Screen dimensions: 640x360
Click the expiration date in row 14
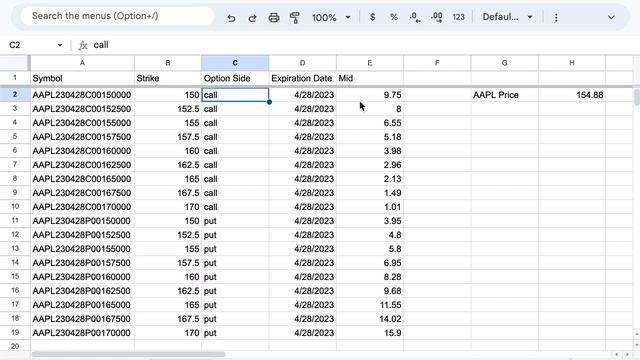[302, 263]
